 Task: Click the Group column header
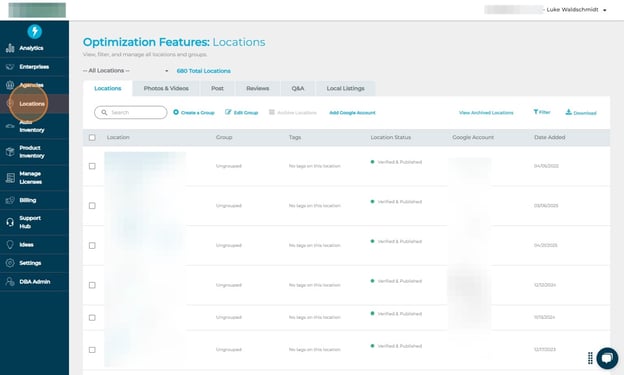tap(224, 137)
